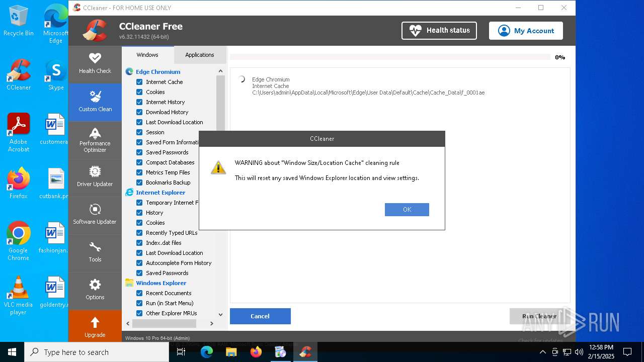This screenshot has width=644, height=362.
Task: Toggle the Bookmarks Backup checkbox
Action: point(139,183)
